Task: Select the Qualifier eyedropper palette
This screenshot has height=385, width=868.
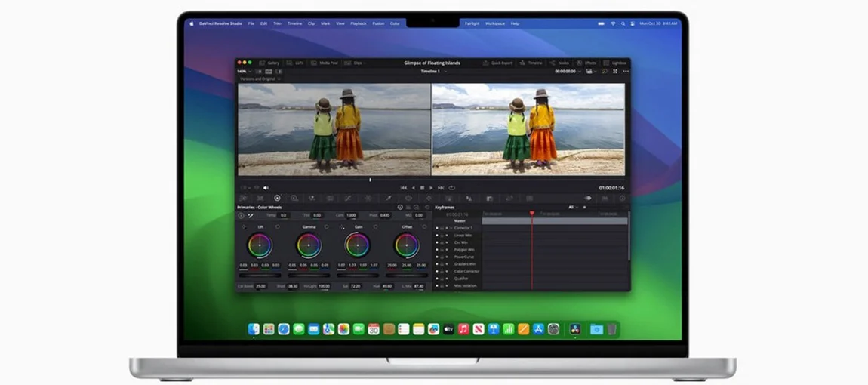Action: pos(389,198)
